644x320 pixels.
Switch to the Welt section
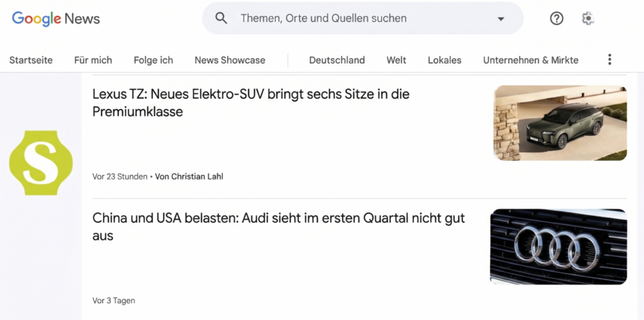[396, 60]
